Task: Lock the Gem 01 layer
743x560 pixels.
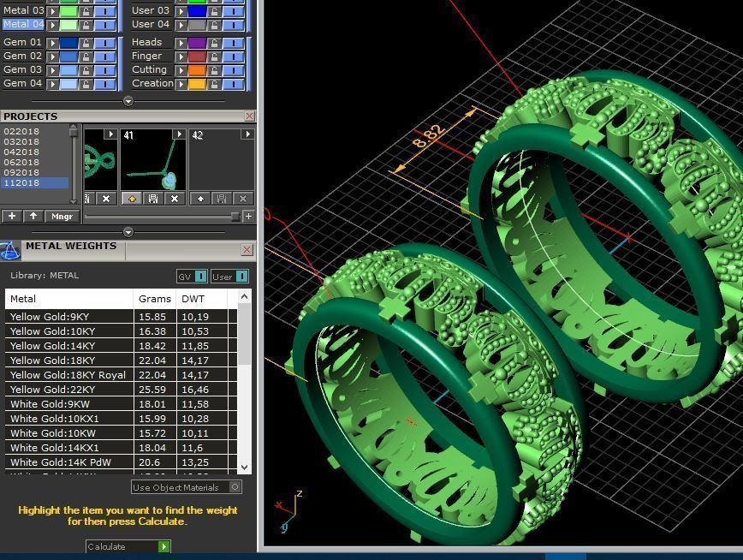Action: pyautogui.click(x=86, y=43)
